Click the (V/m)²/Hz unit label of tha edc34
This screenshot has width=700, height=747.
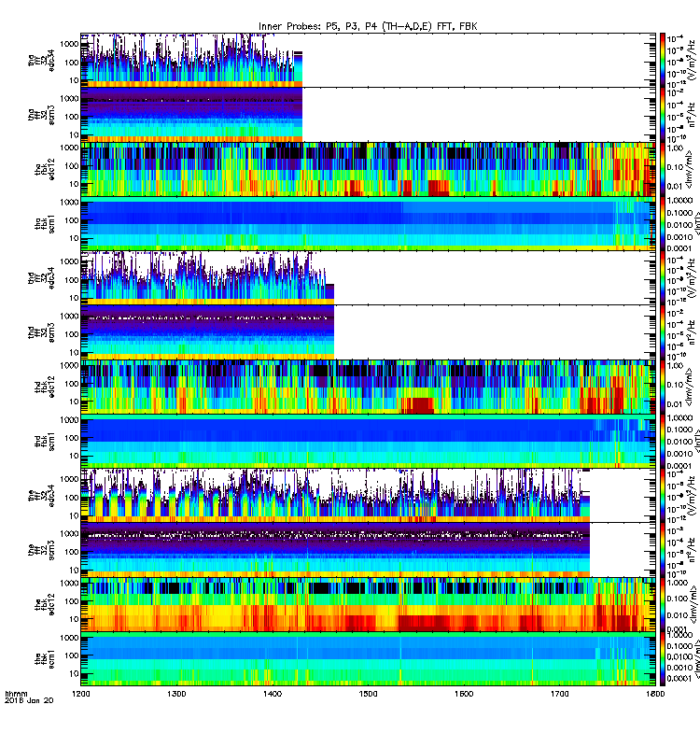[x=693, y=60]
